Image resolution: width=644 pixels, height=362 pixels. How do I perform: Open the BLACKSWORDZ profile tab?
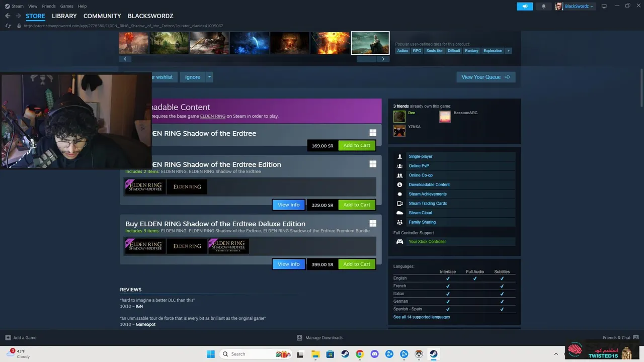(150, 16)
